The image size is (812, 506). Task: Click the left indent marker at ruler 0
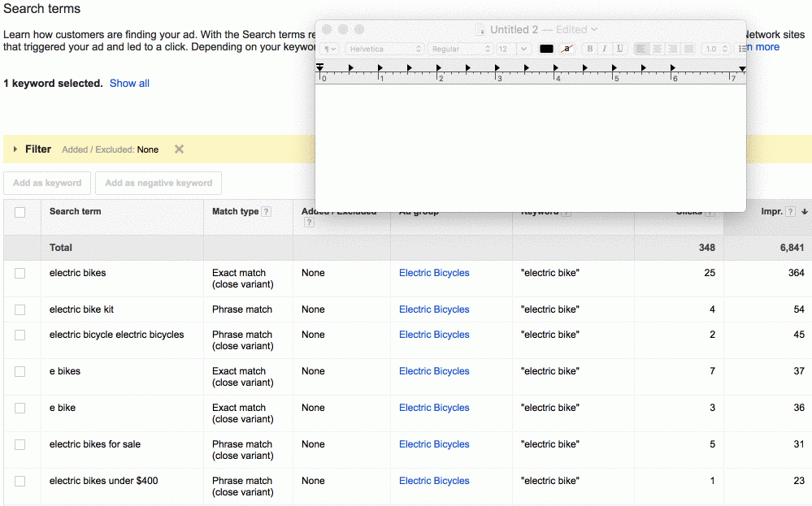click(x=320, y=67)
